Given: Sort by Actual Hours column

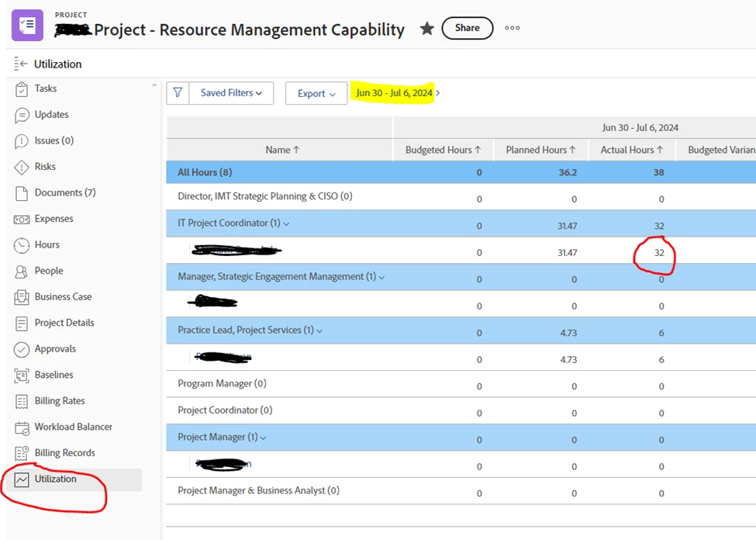Looking at the screenshot, I should tap(632, 150).
